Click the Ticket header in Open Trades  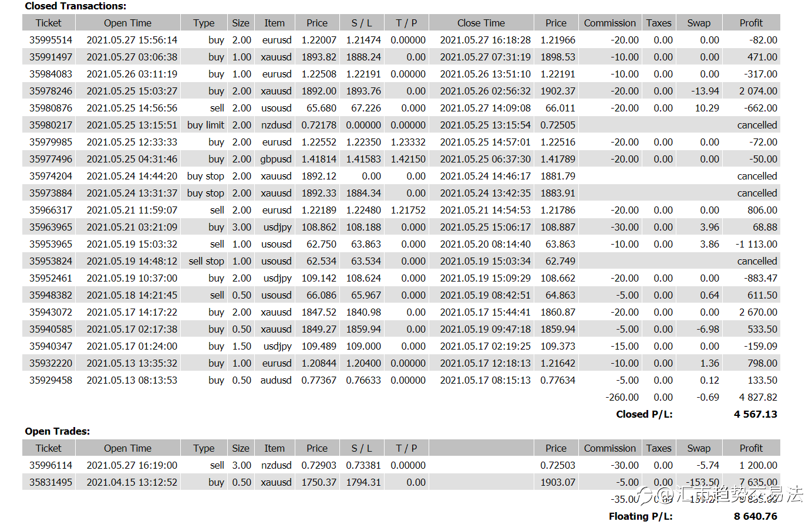point(48,448)
